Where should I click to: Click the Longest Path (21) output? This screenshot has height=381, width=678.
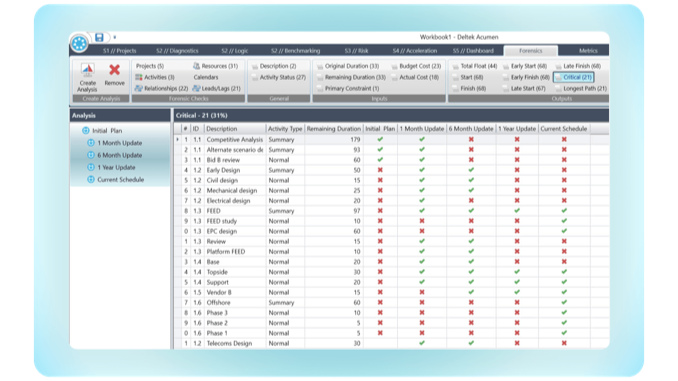[x=582, y=88]
